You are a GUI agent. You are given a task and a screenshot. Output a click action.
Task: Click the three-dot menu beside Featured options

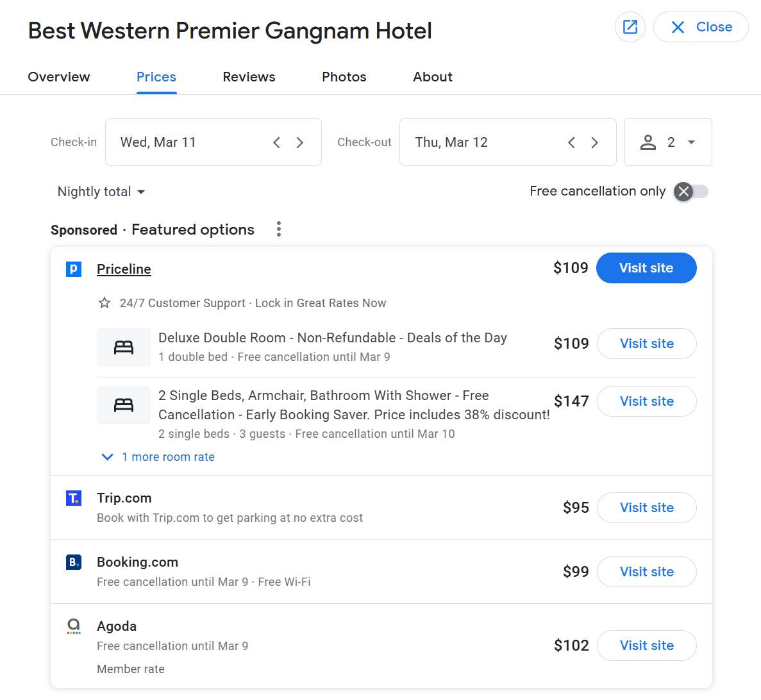point(278,229)
